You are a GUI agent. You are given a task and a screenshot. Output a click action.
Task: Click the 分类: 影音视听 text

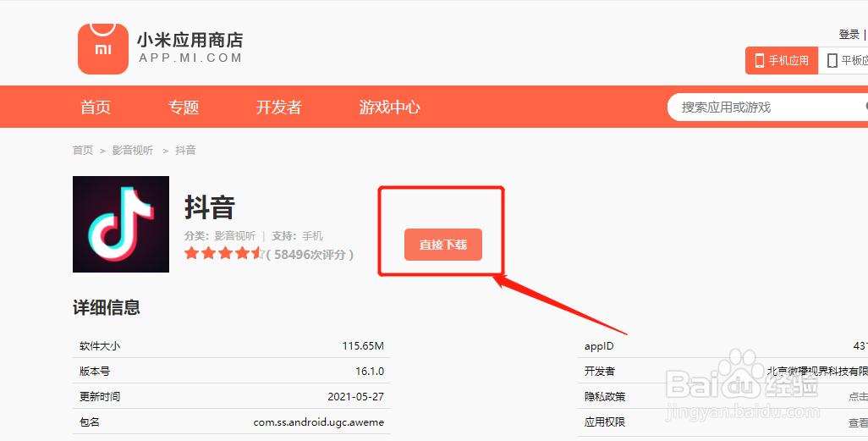(220, 236)
